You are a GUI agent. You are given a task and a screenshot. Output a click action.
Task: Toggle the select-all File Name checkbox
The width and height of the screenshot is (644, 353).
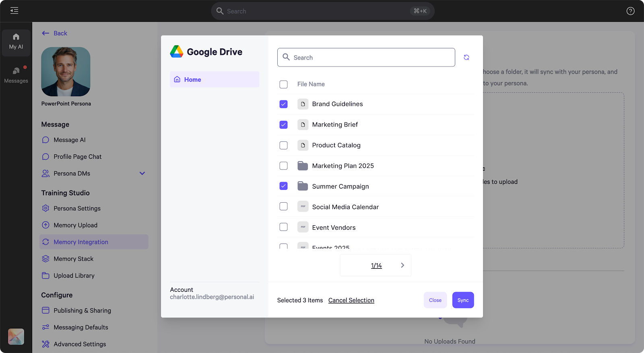(x=283, y=84)
